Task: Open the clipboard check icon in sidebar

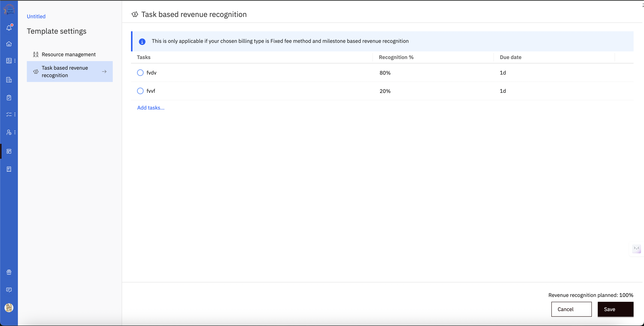Action: click(9, 97)
